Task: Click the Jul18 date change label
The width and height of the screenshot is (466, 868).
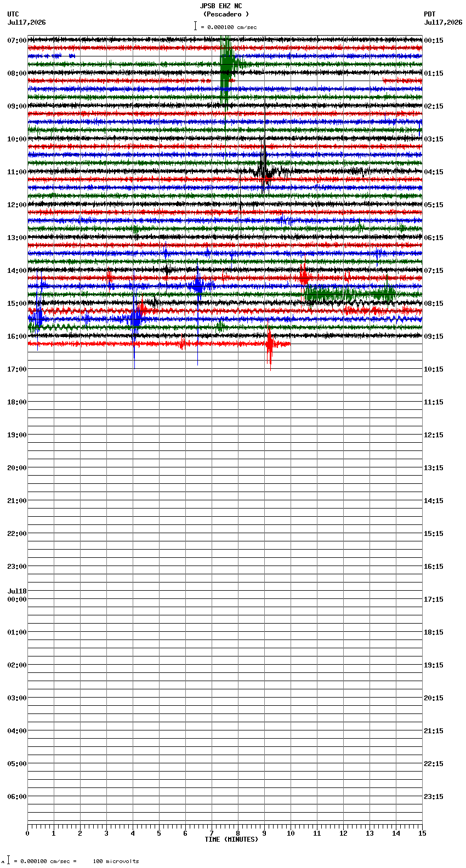Action: [x=17, y=591]
